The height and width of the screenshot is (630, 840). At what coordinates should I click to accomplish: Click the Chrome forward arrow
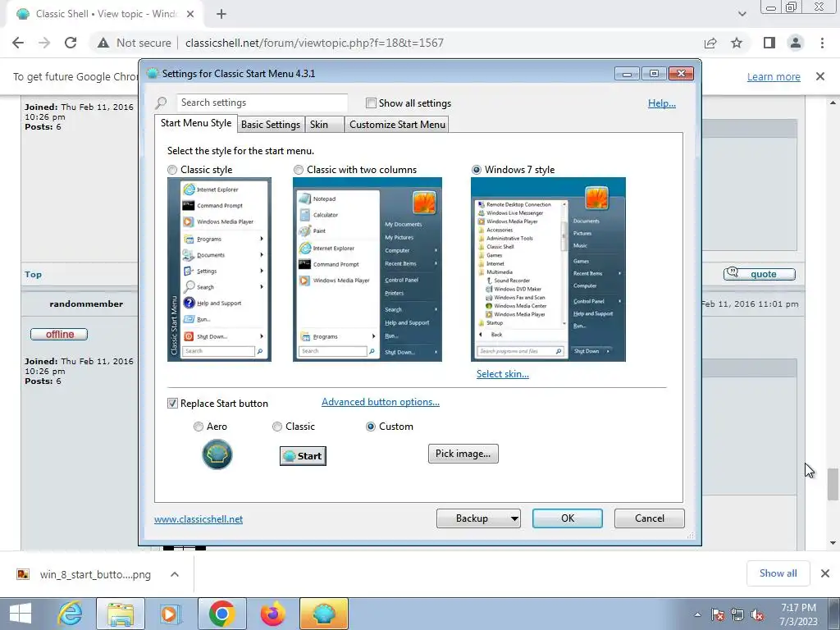pyautogui.click(x=44, y=43)
